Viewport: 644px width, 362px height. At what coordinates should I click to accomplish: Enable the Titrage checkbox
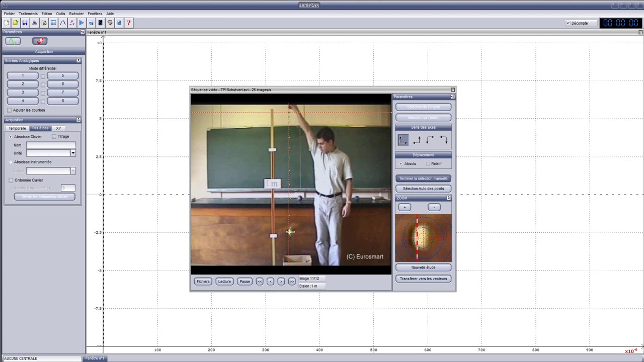click(54, 137)
